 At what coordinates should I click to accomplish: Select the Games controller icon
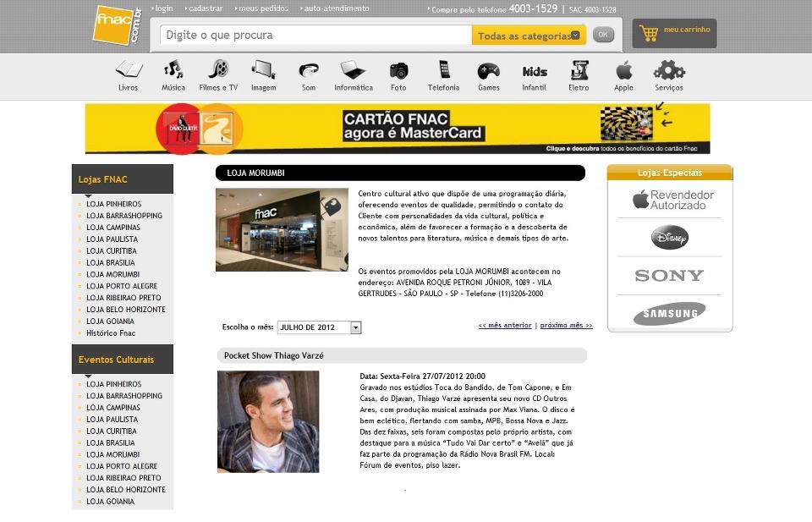[x=488, y=70]
